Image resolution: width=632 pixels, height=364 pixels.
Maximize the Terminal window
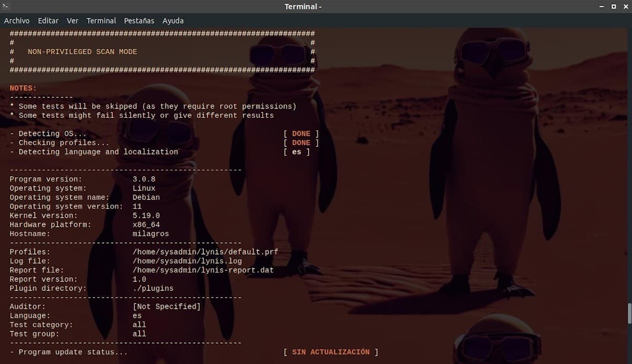point(613,6)
